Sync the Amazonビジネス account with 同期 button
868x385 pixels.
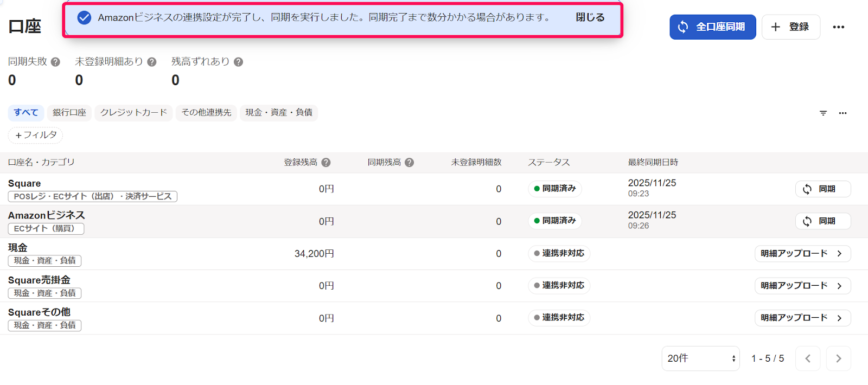tap(823, 221)
